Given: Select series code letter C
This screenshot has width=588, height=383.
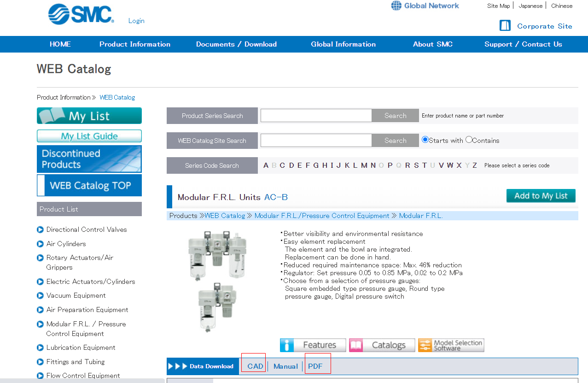Looking at the screenshot, I should pyautogui.click(x=282, y=165).
